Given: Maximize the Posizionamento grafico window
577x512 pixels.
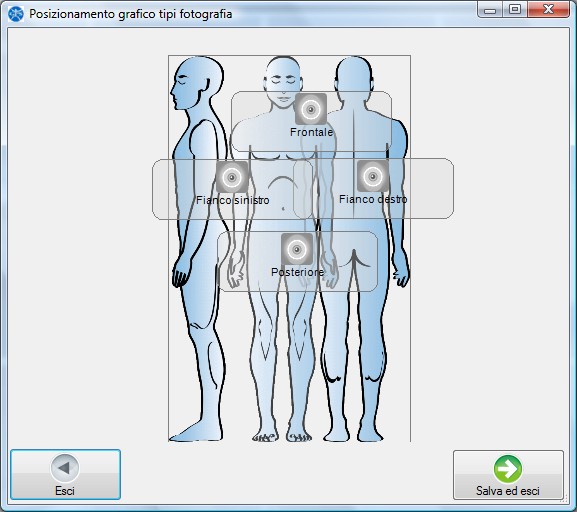Looking at the screenshot, I should coord(515,9).
